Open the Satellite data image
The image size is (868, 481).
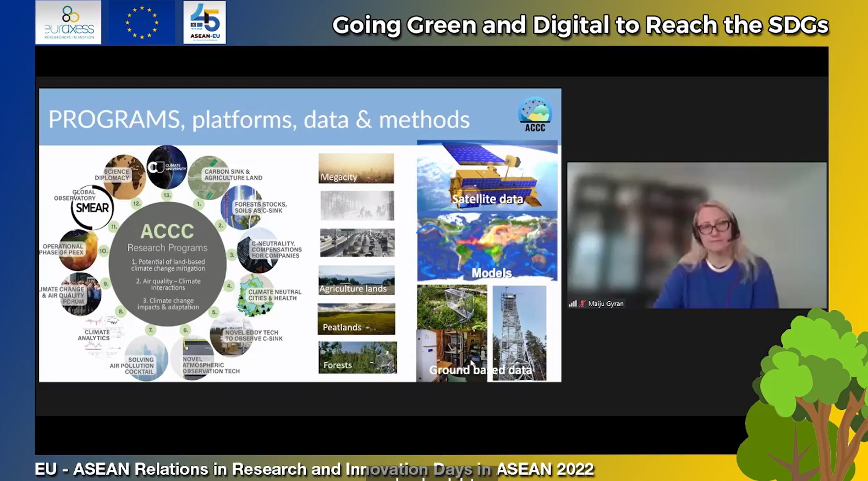[x=487, y=176]
